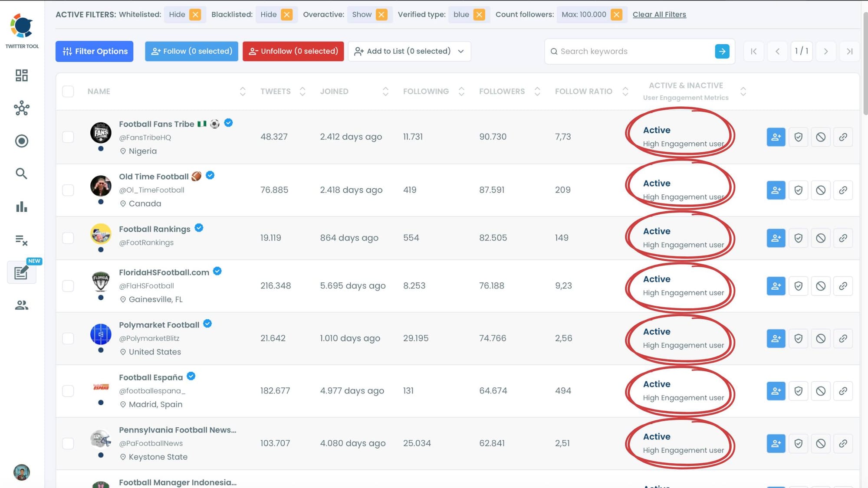The image size is (868, 488).
Task: Open the community/people section in the sidebar
Action: [x=21, y=305]
